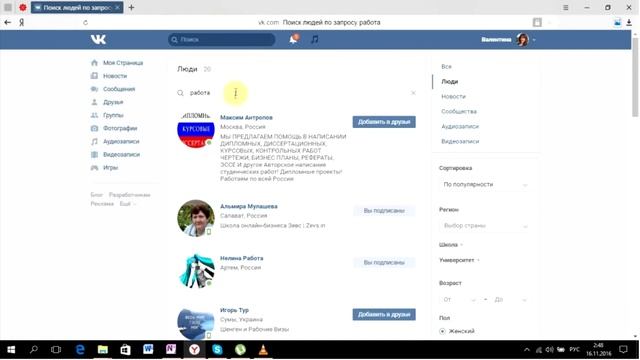The width and height of the screenshot is (640, 360).
Task: Open Yandex Я home button in address bar
Action: tap(22, 22)
